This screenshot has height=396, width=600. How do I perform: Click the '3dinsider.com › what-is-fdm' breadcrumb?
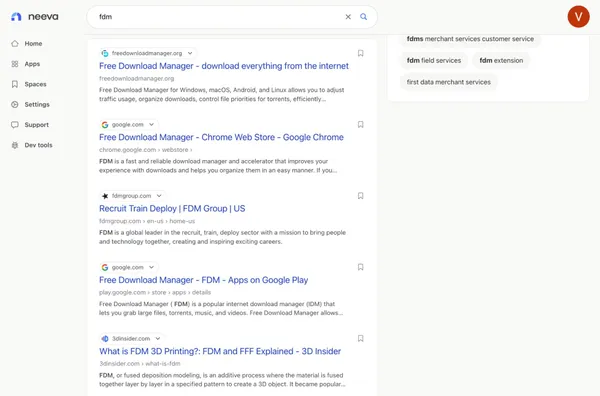(140, 363)
